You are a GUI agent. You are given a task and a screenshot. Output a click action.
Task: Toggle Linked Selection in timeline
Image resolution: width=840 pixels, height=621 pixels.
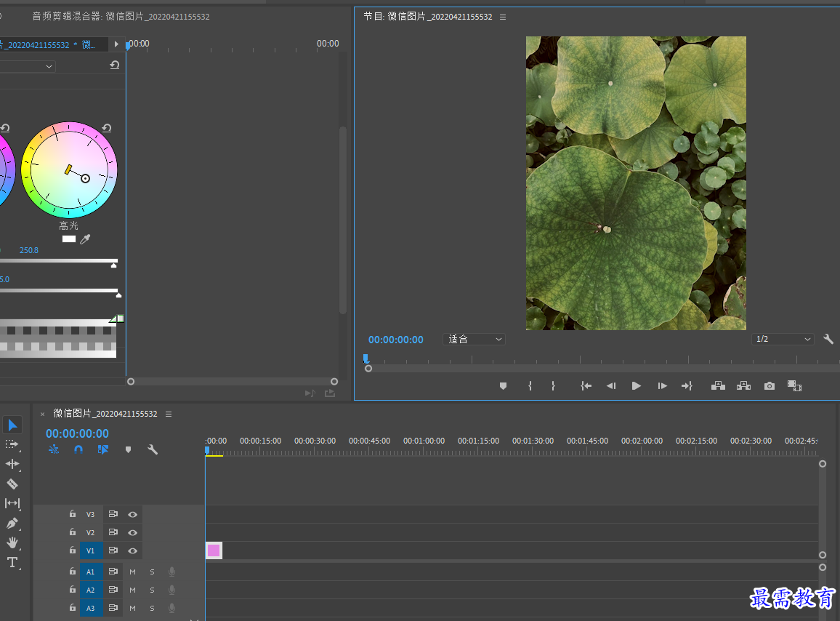(x=103, y=449)
